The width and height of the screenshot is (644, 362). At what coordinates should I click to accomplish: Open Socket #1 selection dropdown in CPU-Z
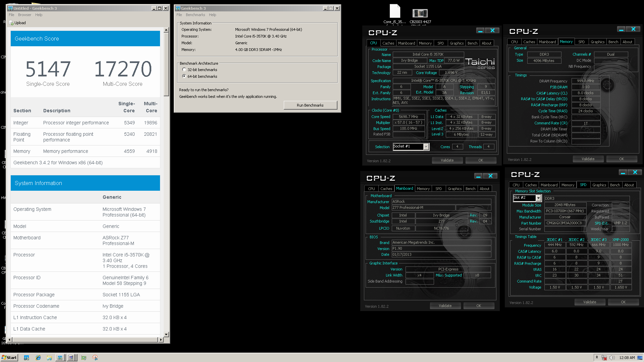tap(426, 147)
